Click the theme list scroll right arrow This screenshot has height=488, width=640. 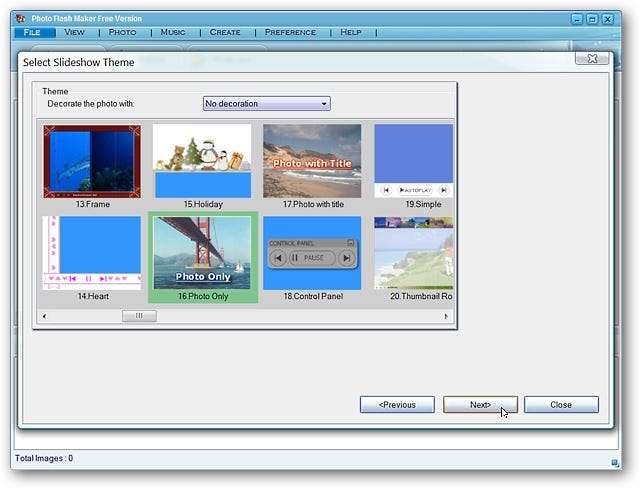click(446, 316)
